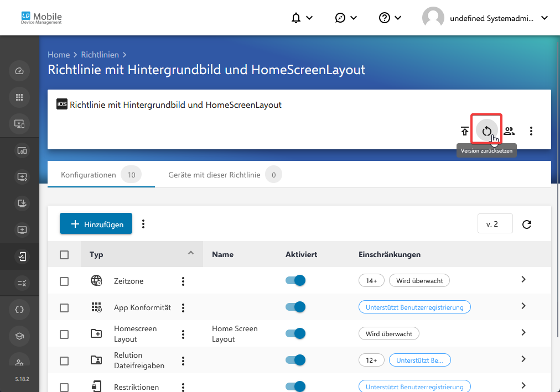Open the devices monitor sidebar icon
The width and height of the screenshot is (560, 392).
pyautogui.click(x=19, y=124)
